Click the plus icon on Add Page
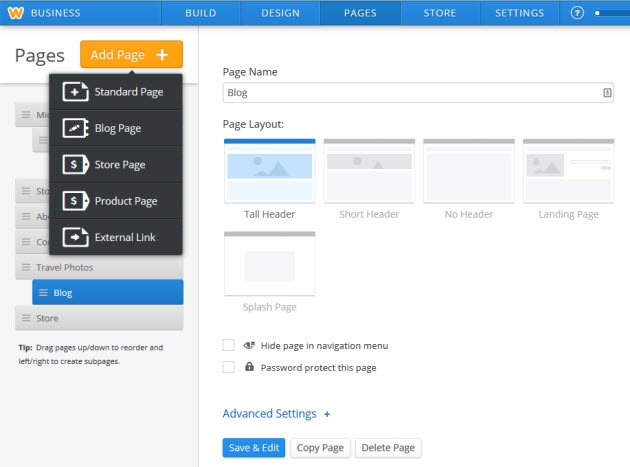The image size is (630, 467). [162, 54]
